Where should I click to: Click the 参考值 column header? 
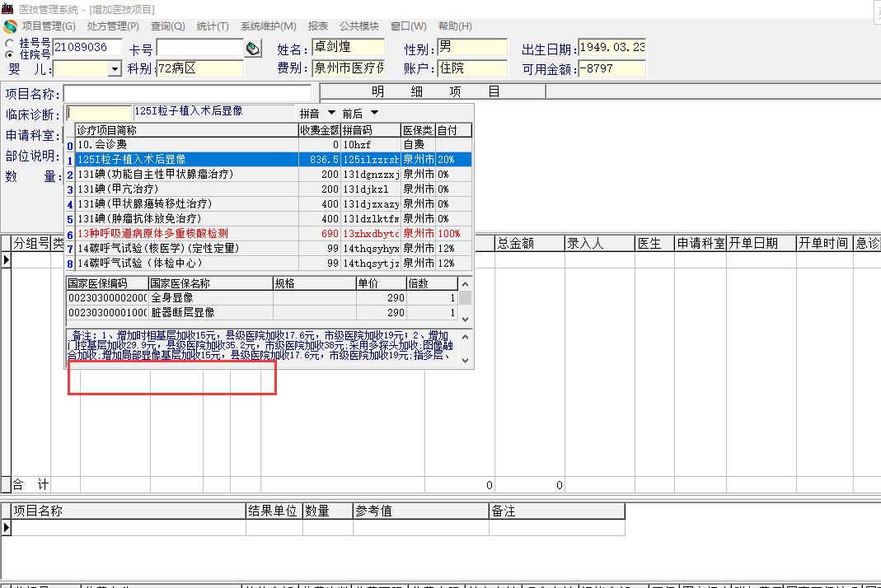click(421, 511)
